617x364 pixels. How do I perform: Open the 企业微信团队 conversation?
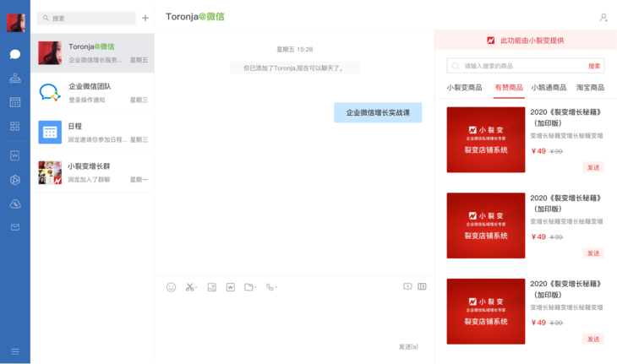(x=92, y=93)
